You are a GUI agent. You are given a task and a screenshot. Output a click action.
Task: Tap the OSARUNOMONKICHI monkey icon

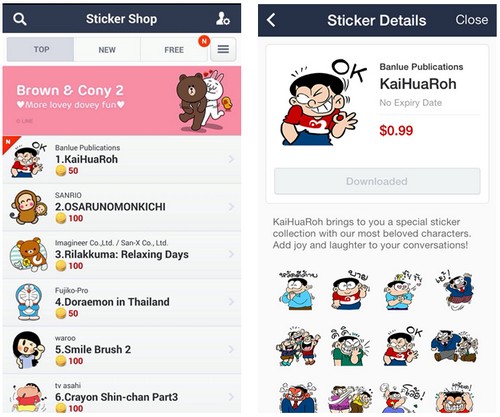29,207
